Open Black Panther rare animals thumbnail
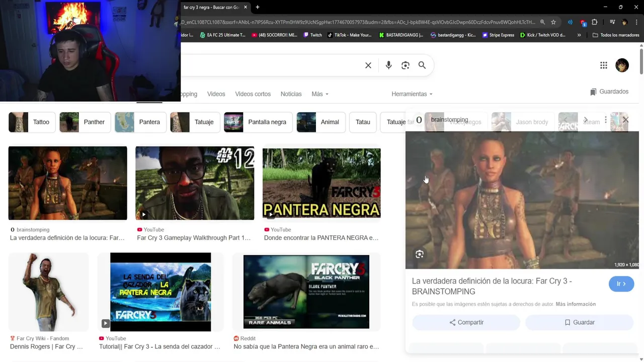Image resolution: width=644 pixels, height=362 pixels. [306, 292]
